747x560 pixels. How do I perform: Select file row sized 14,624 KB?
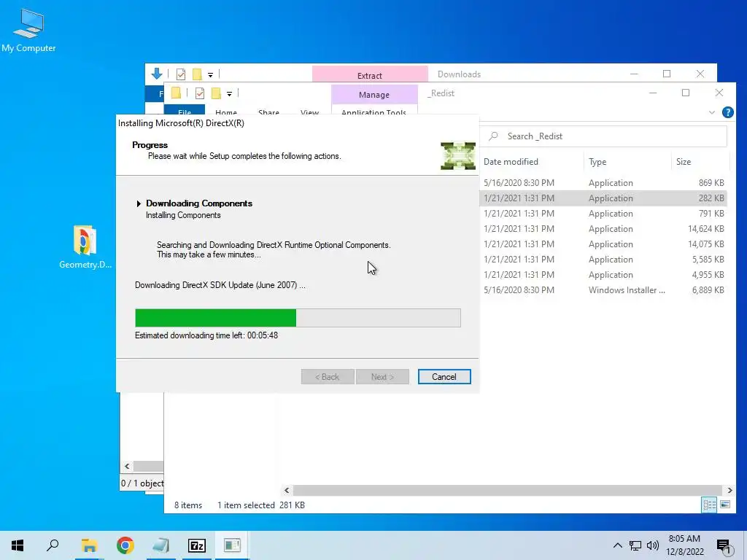click(603, 228)
